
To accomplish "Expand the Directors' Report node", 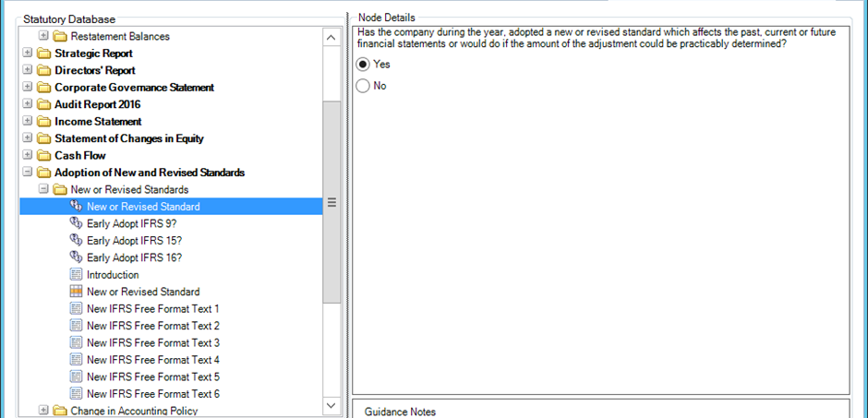I will coord(27,71).
